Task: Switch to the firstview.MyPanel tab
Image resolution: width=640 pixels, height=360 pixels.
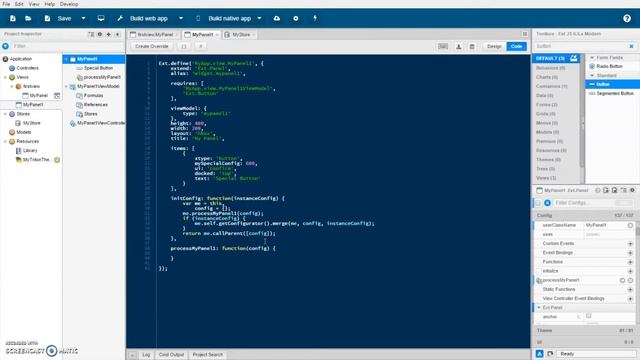Action: pos(154,35)
